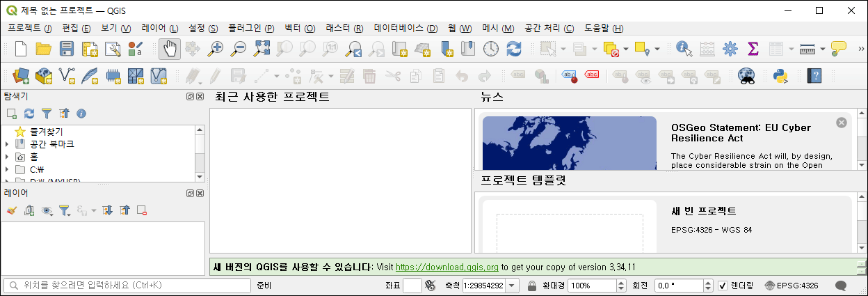
Task: Select the map tips speech bubble icon
Action: click(x=839, y=49)
